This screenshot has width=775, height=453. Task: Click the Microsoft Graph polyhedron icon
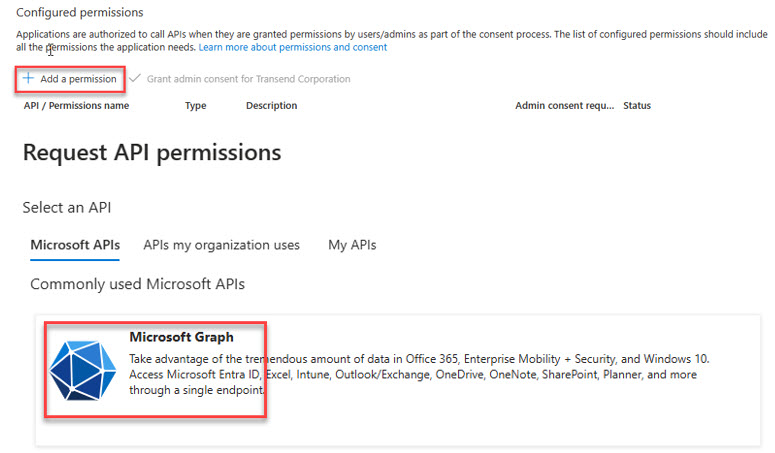pyautogui.click(x=83, y=370)
